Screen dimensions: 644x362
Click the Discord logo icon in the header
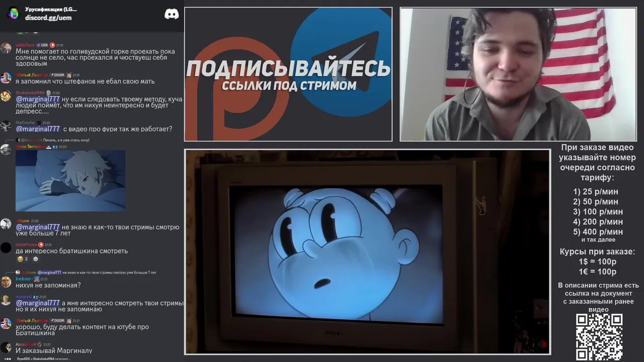pos(172,14)
